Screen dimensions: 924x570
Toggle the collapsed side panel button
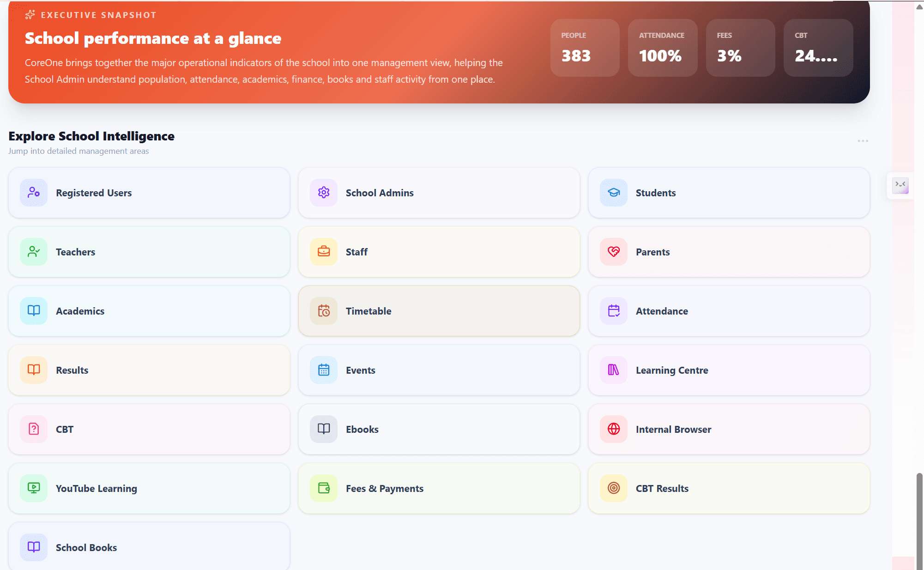click(900, 186)
